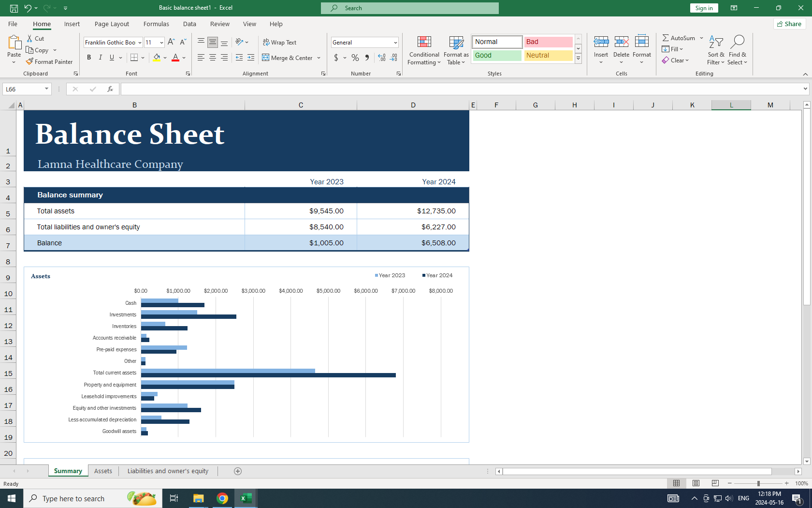Open the font name dropdown
The width and height of the screenshot is (812, 508).
pos(140,43)
